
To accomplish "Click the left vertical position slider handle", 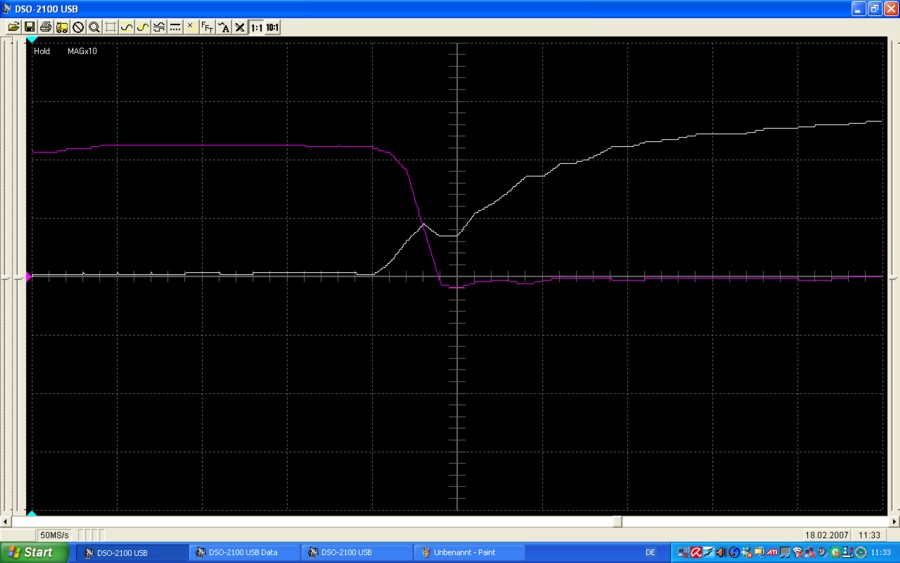I will 5,278.
